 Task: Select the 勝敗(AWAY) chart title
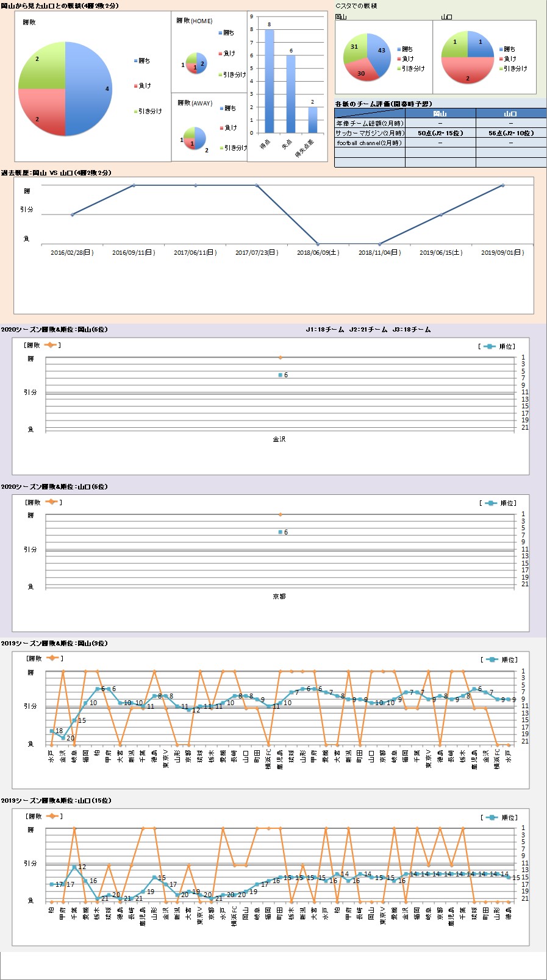pyautogui.click(x=195, y=103)
